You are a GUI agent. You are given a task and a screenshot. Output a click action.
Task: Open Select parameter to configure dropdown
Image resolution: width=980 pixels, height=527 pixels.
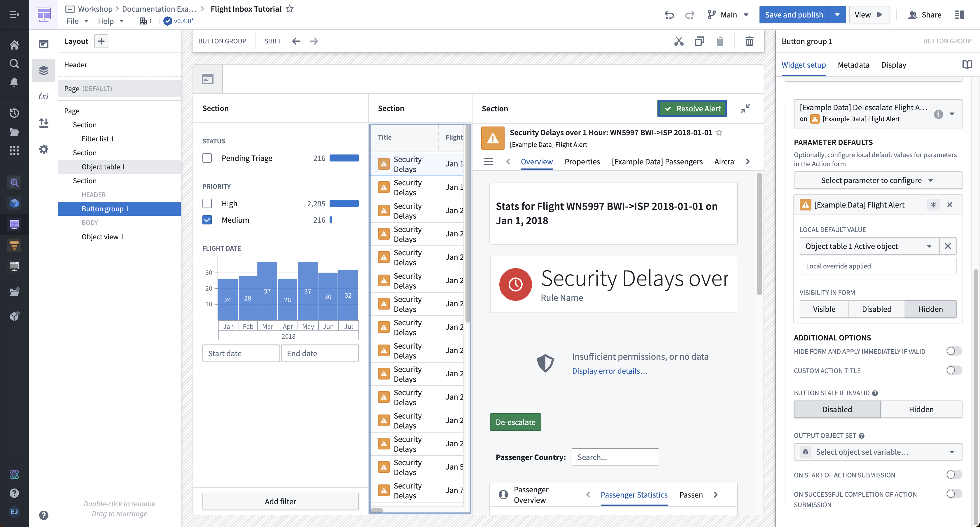878,180
